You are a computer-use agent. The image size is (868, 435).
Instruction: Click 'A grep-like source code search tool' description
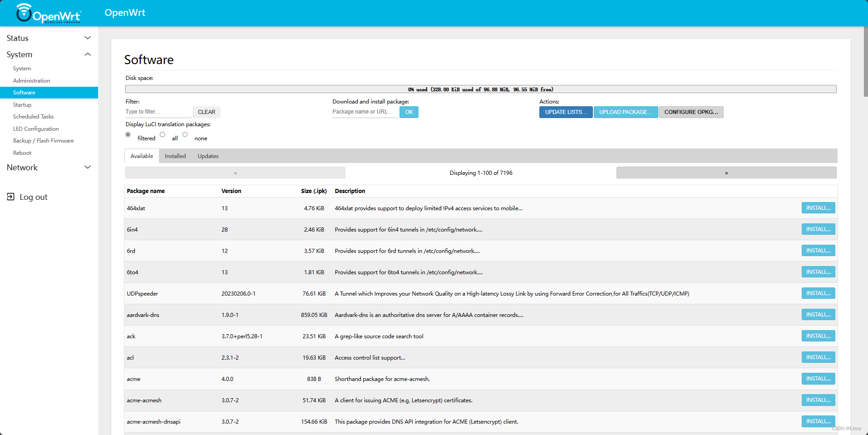pos(379,336)
